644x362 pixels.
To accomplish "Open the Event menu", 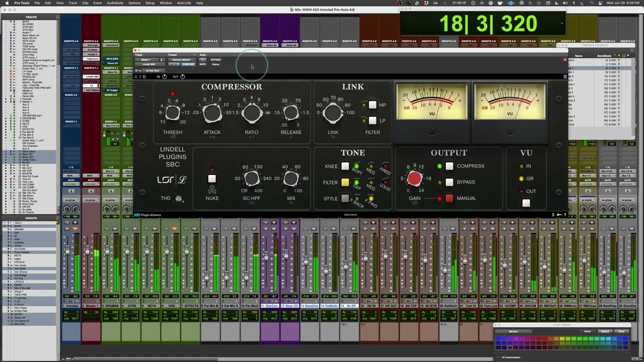I will [97, 3].
